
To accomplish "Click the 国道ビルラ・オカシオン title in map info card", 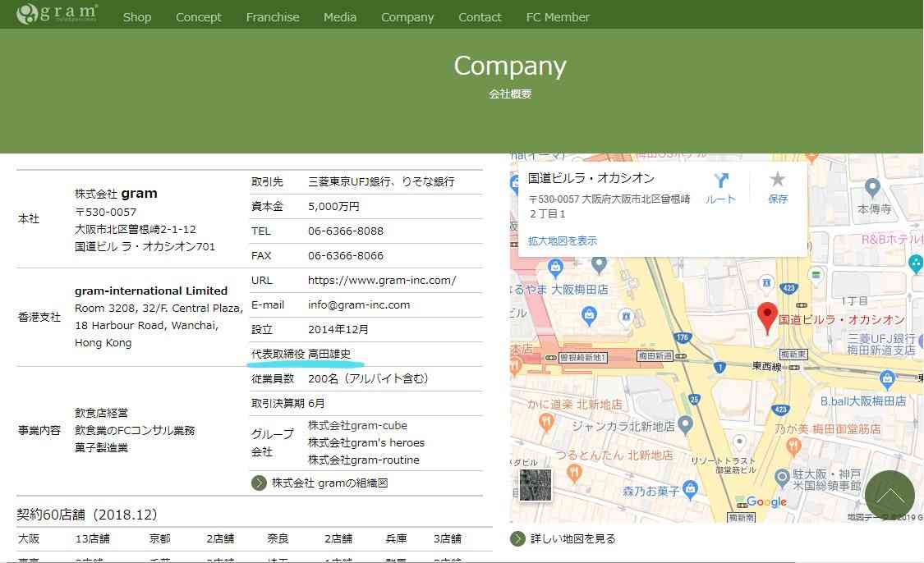I will pyautogui.click(x=591, y=178).
